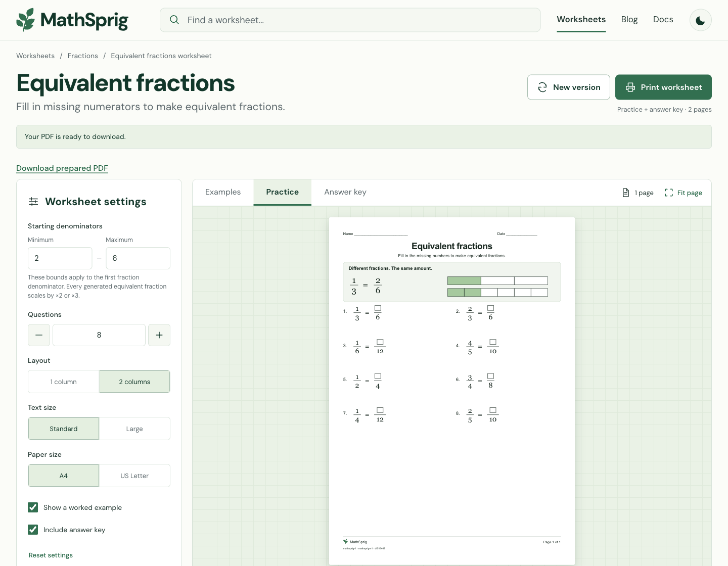Click the Fit page expand icon
Viewport: 728px width, 566px height.
(x=669, y=193)
